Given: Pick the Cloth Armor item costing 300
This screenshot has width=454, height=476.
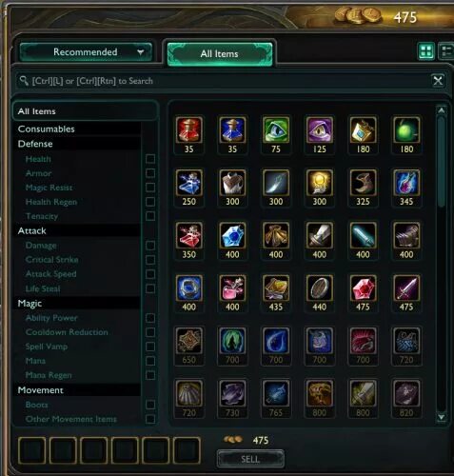Looking at the screenshot, I should click(x=232, y=183).
